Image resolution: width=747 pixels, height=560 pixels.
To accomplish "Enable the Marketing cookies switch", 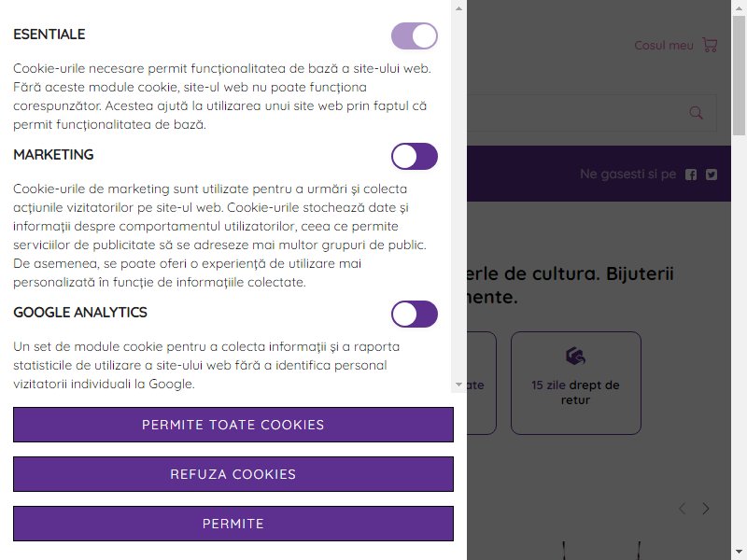I will pyautogui.click(x=415, y=156).
